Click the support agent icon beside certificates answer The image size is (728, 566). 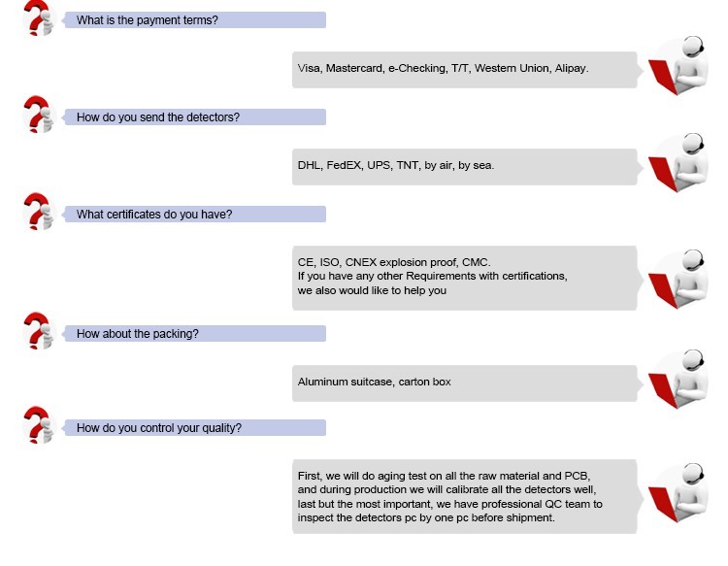pyautogui.click(x=678, y=279)
